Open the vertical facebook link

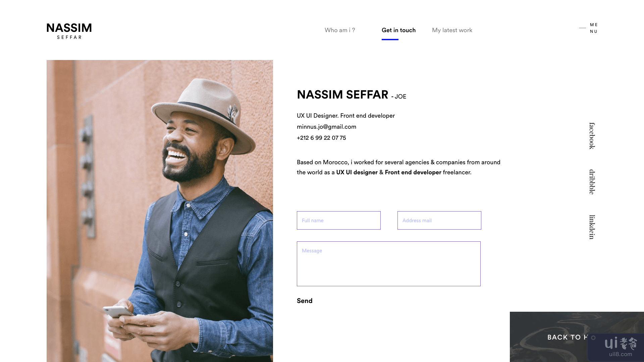pos(592,136)
